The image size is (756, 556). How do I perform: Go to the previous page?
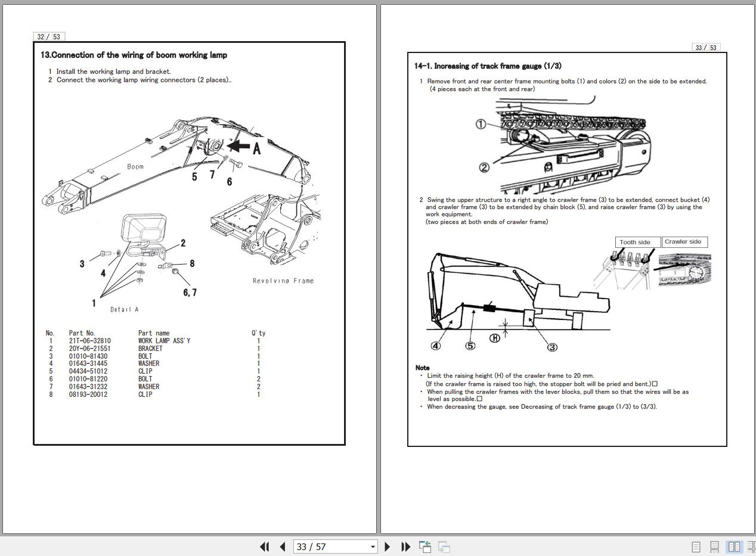click(x=283, y=546)
